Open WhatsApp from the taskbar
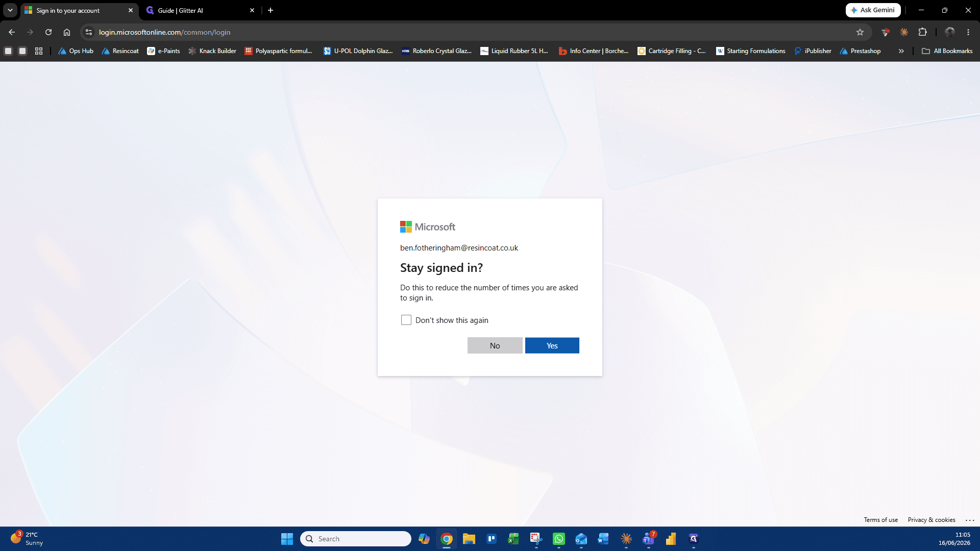The width and height of the screenshot is (980, 551). (559, 539)
